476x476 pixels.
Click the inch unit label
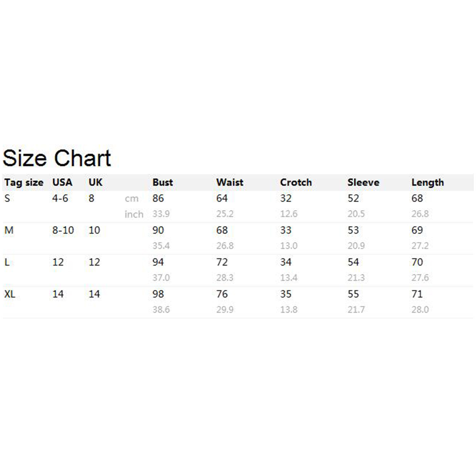pyautogui.click(x=134, y=214)
